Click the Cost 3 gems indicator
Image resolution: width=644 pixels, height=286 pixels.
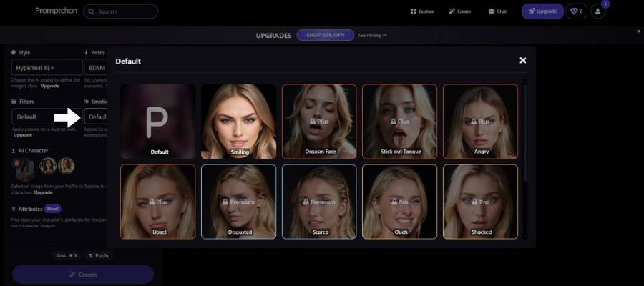[x=67, y=256]
